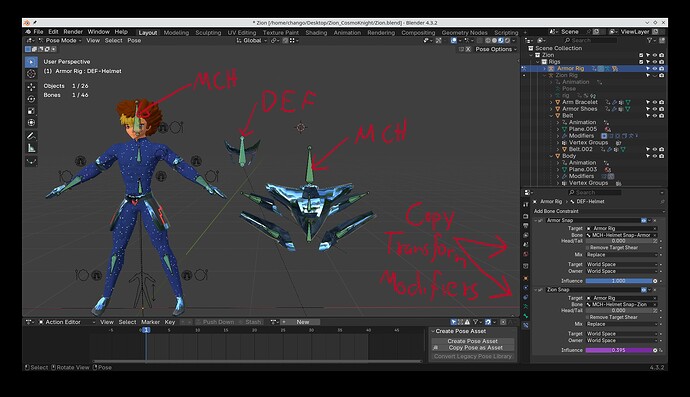Hide Armor Rig in viewport

(x=655, y=69)
